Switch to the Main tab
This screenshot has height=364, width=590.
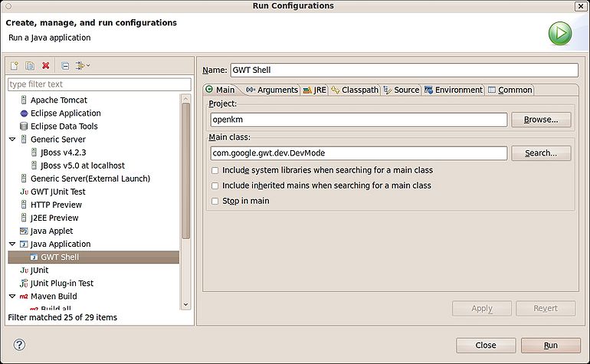220,90
